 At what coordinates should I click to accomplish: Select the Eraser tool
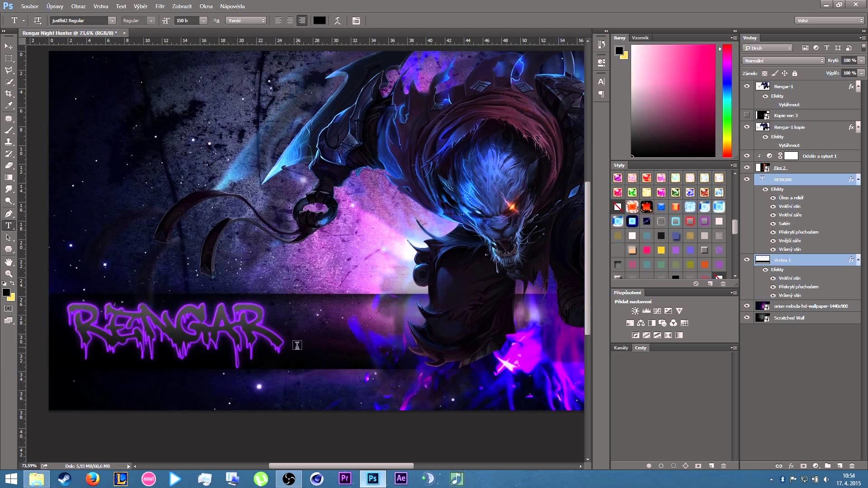click(9, 165)
